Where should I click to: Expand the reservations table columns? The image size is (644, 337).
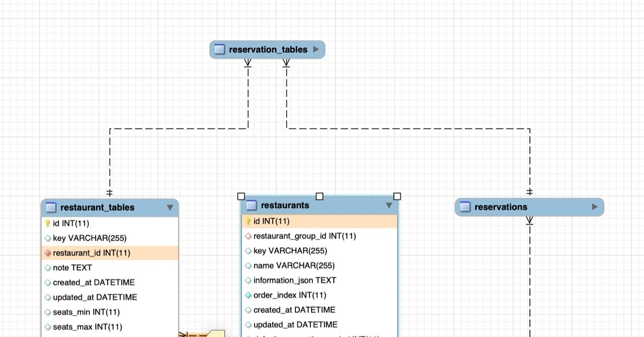[x=595, y=207]
